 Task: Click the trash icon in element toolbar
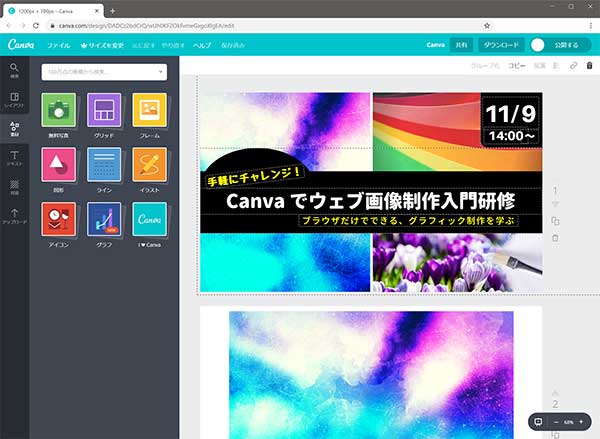[x=589, y=65]
